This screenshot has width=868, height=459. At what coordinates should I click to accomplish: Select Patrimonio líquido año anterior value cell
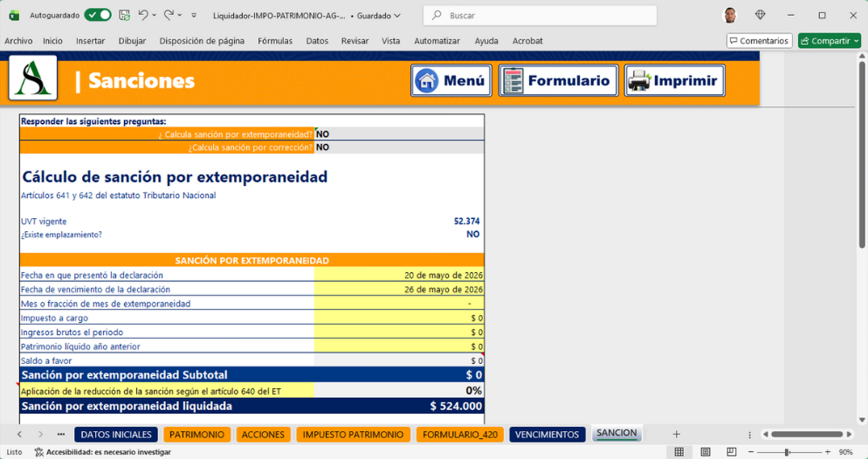point(399,346)
